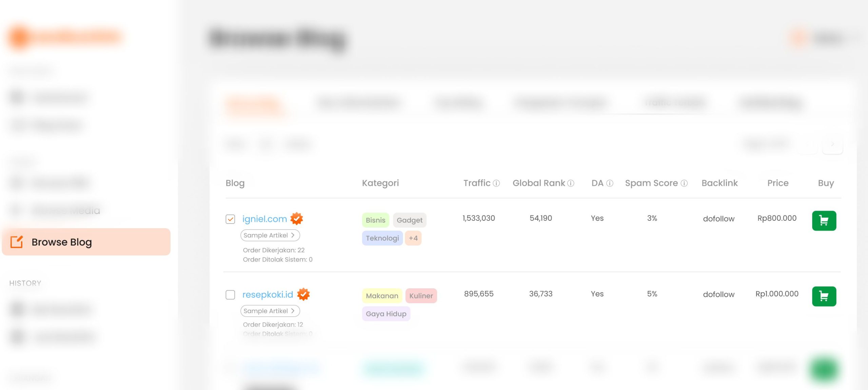Click the Teknologi category tag
This screenshot has height=390, width=868.
(x=382, y=238)
